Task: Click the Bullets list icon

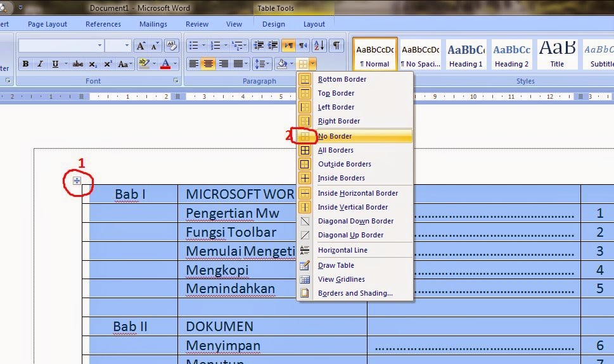Action: pos(194,46)
